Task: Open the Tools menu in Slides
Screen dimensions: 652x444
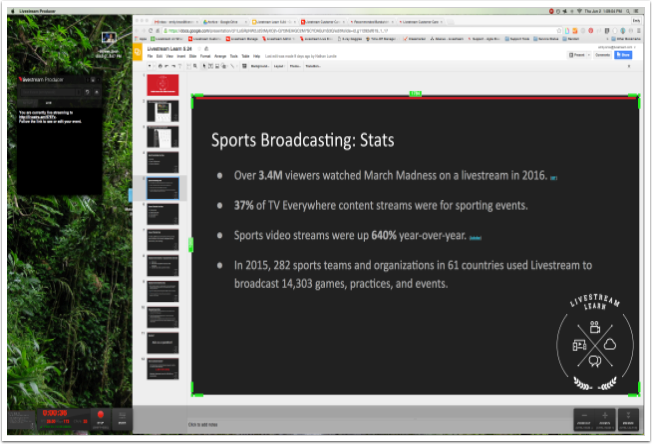Action: click(234, 56)
